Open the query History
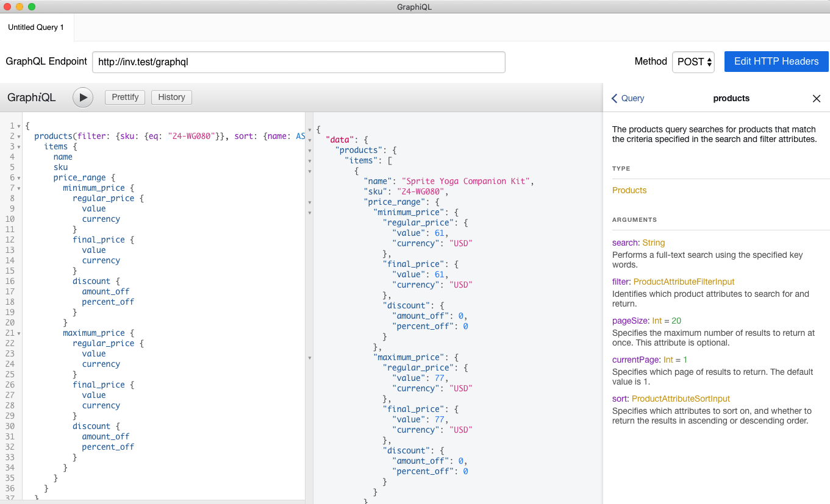830x504 pixels. (171, 97)
